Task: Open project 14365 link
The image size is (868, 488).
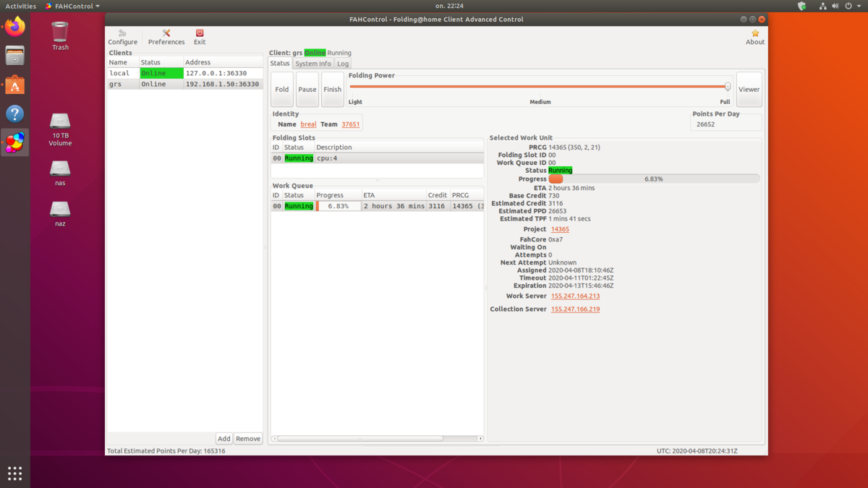Action: pyautogui.click(x=560, y=229)
